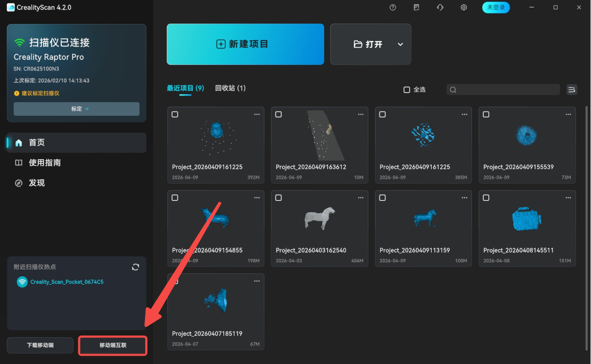Check the box on Project_20260409163612 card

tap(278, 115)
